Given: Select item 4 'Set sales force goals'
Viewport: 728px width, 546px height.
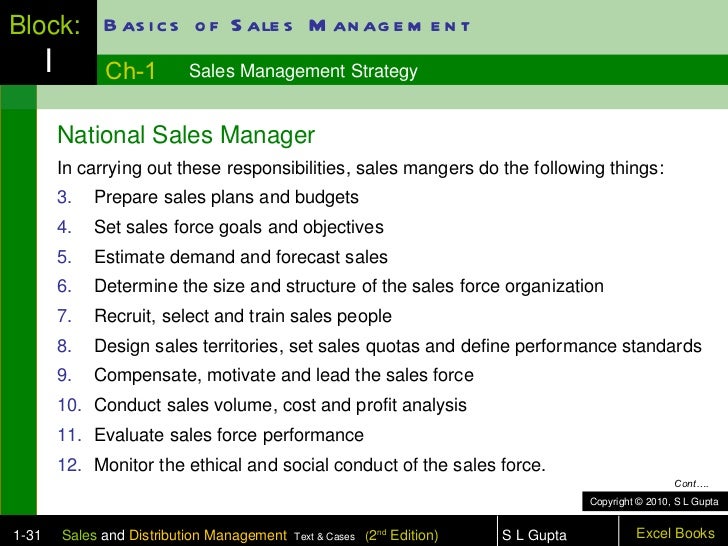Looking at the screenshot, I should click(238, 227).
